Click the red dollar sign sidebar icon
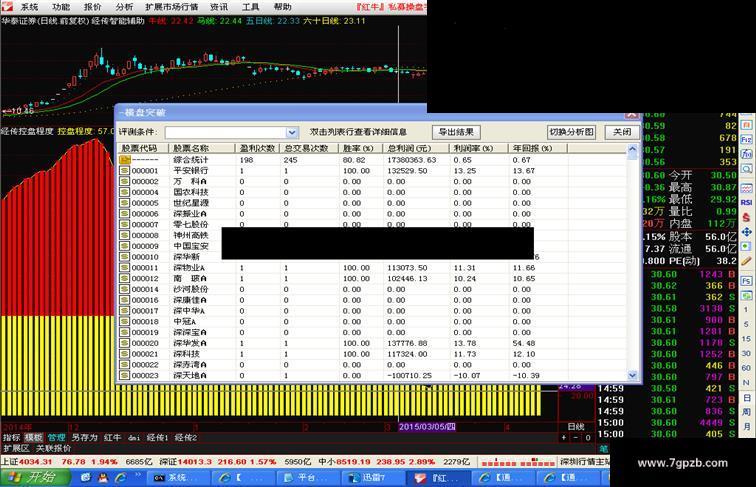 coord(746,217)
